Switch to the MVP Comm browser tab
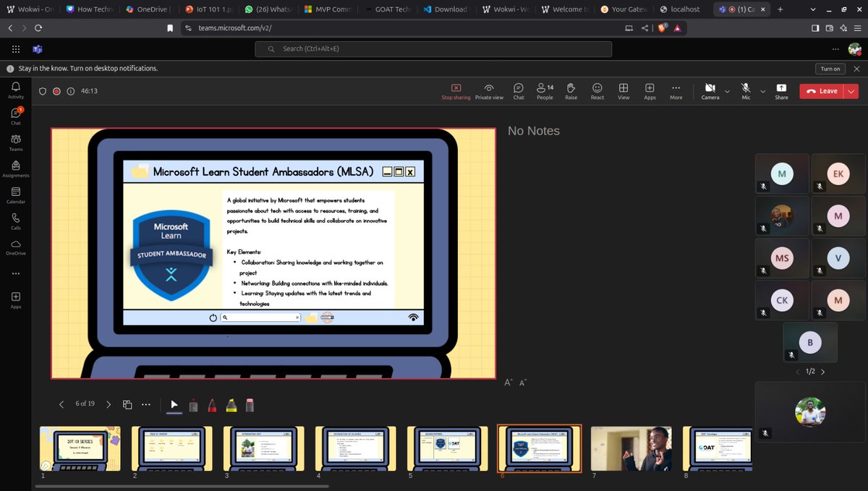The image size is (868, 491). (327, 9)
